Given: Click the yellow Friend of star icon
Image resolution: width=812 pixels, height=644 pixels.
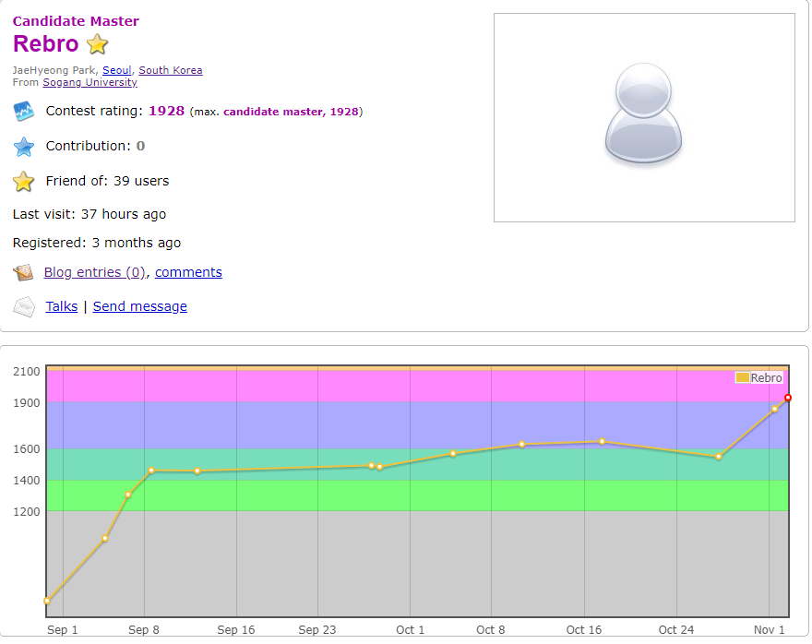Looking at the screenshot, I should tap(23, 182).
